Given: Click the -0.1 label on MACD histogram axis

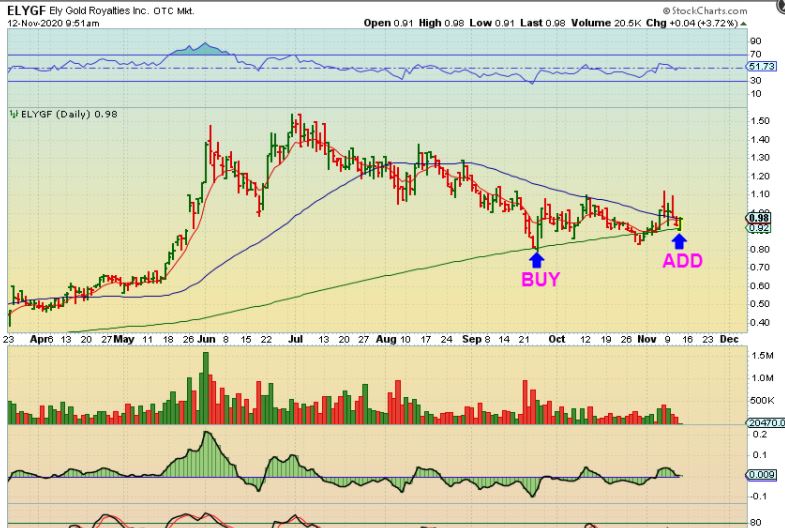Looking at the screenshot, I should [758, 496].
